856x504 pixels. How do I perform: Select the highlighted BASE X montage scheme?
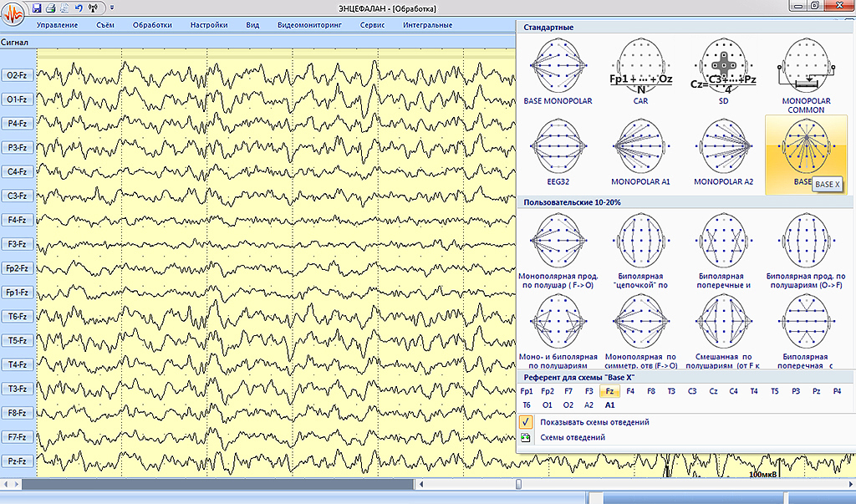[806, 155]
